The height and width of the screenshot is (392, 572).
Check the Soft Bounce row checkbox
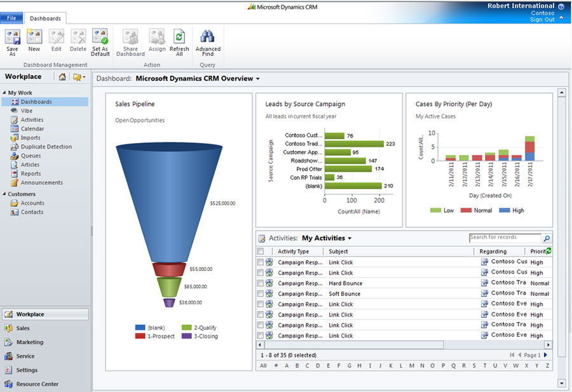[x=261, y=293]
